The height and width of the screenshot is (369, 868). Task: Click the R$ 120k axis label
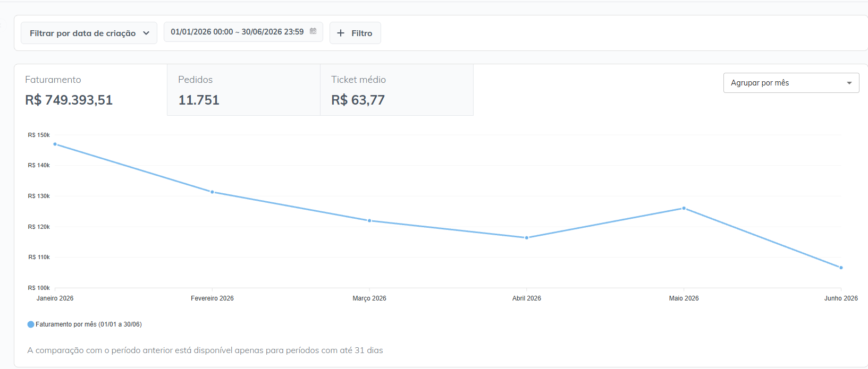point(39,227)
